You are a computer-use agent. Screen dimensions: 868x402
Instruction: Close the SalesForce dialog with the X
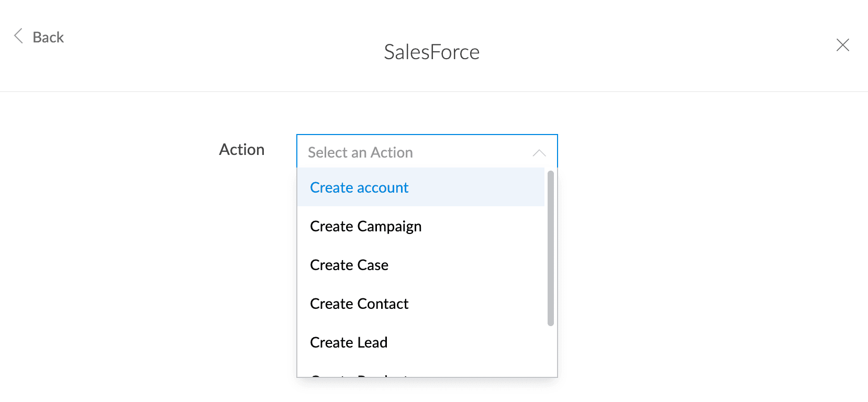click(x=842, y=45)
